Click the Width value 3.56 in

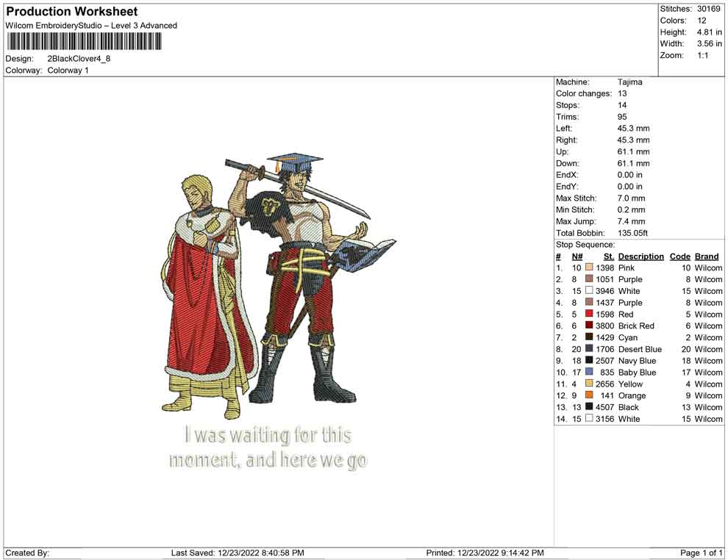pos(709,43)
